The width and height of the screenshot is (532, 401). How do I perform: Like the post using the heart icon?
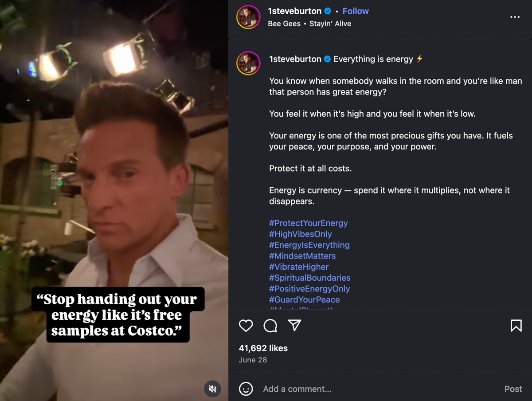pyautogui.click(x=246, y=326)
